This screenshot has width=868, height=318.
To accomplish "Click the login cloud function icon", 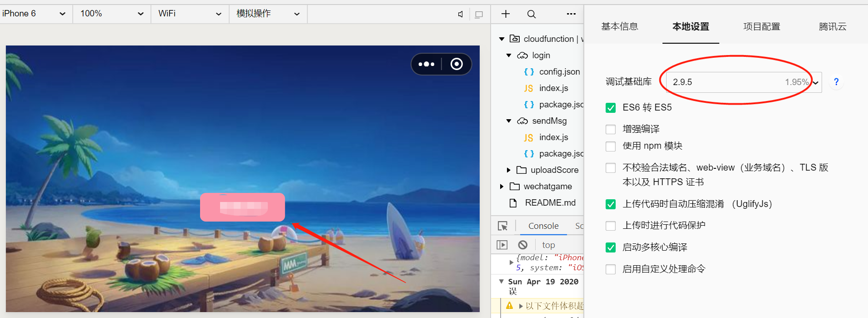I will coord(522,56).
